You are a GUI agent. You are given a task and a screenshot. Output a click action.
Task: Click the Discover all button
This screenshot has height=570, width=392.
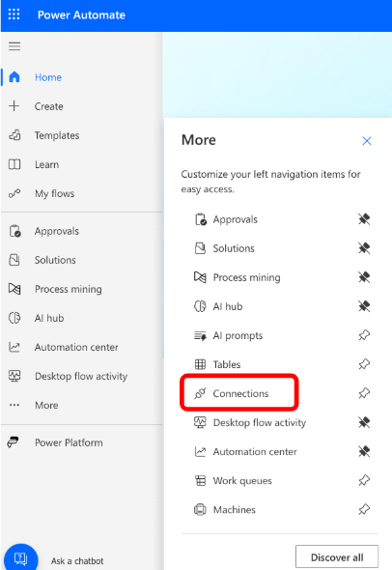[337, 556]
